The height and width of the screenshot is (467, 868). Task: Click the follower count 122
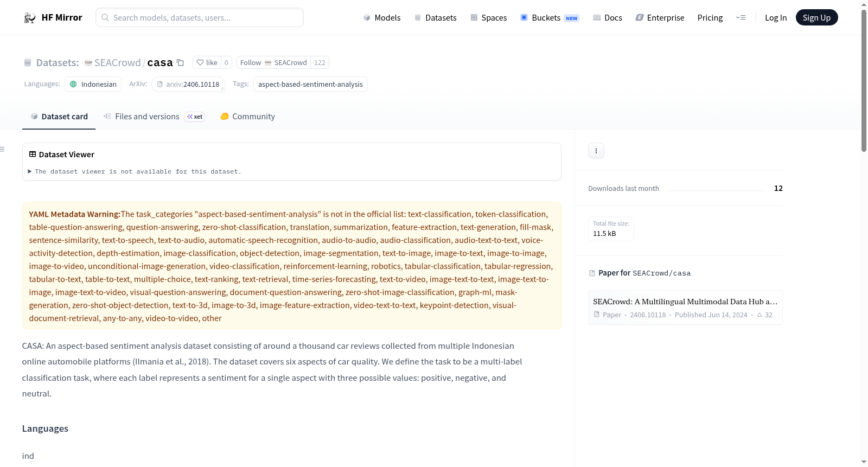point(320,62)
